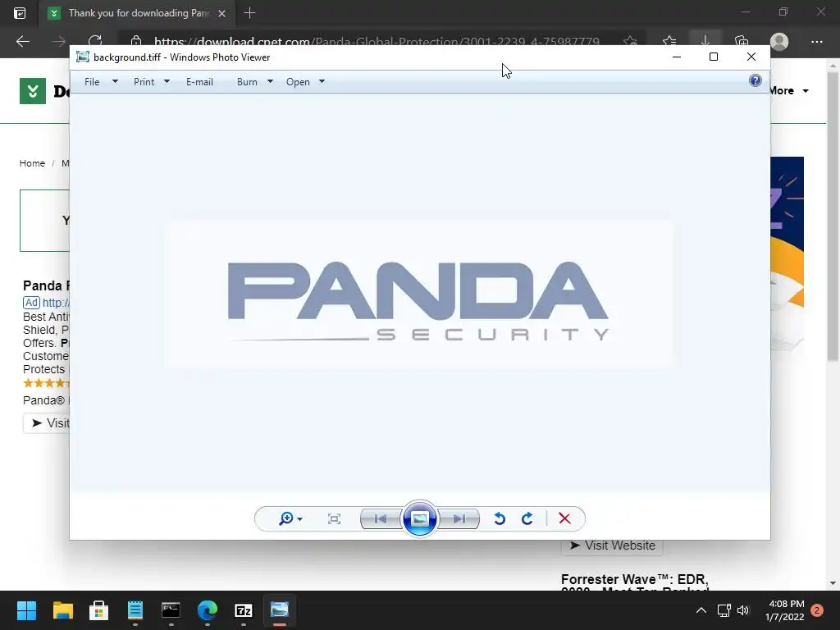
Task: Open the Command Prompt taskbar icon
Action: coord(171,610)
